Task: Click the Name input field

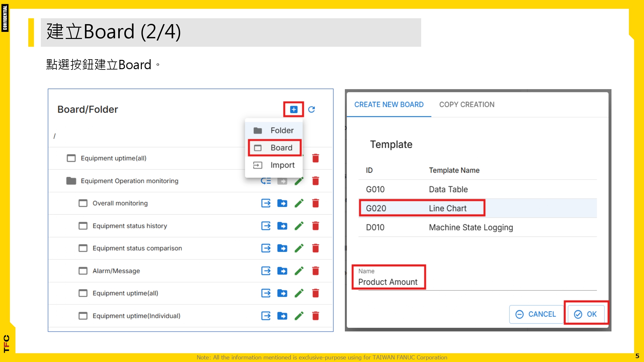Action: click(388, 282)
